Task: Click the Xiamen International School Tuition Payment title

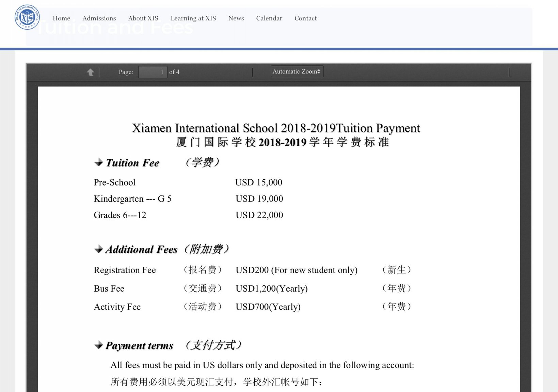Action: click(276, 128)
